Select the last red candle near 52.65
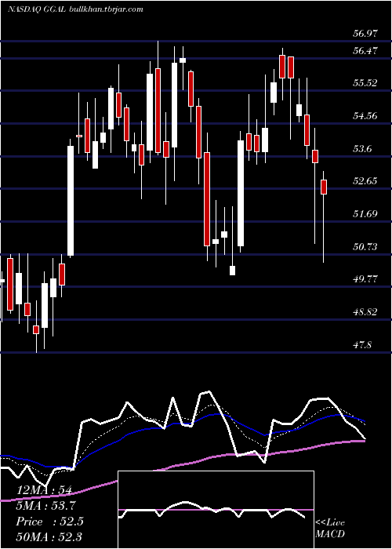Screen dimensions: 392x549 324,187
